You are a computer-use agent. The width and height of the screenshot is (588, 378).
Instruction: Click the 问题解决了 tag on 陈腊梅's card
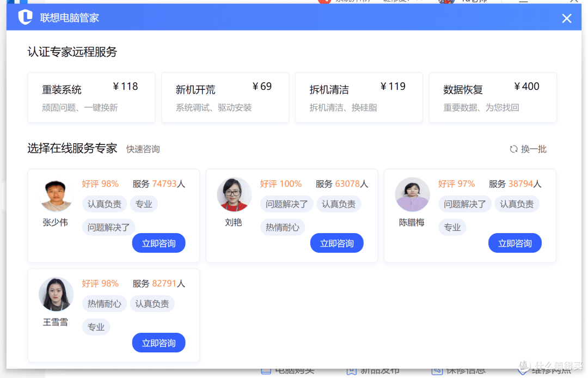point(464,204)
